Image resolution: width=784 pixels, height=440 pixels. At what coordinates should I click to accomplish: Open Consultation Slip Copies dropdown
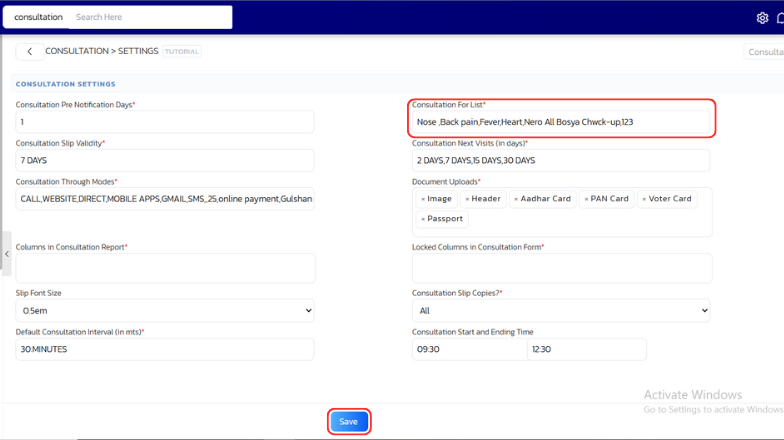(561, 311)
